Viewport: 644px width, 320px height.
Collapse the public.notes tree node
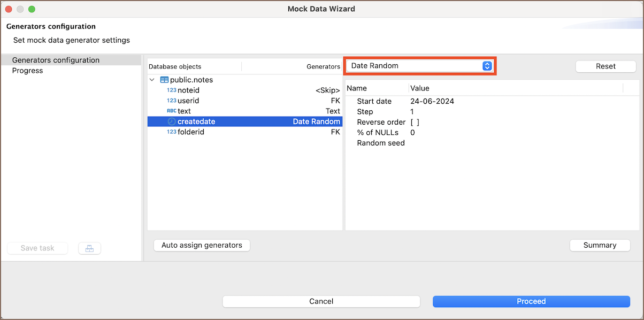[x=153, y=80]
